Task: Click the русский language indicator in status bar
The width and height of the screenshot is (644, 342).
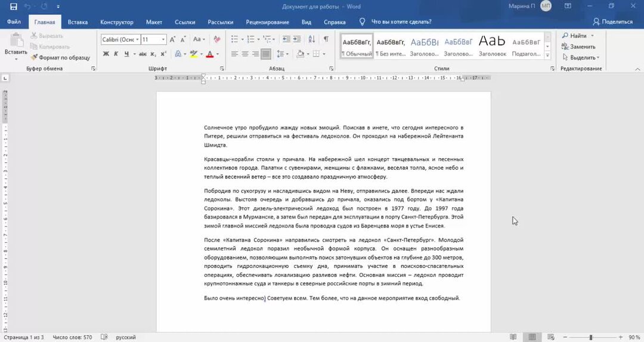Action: (126, 337)
